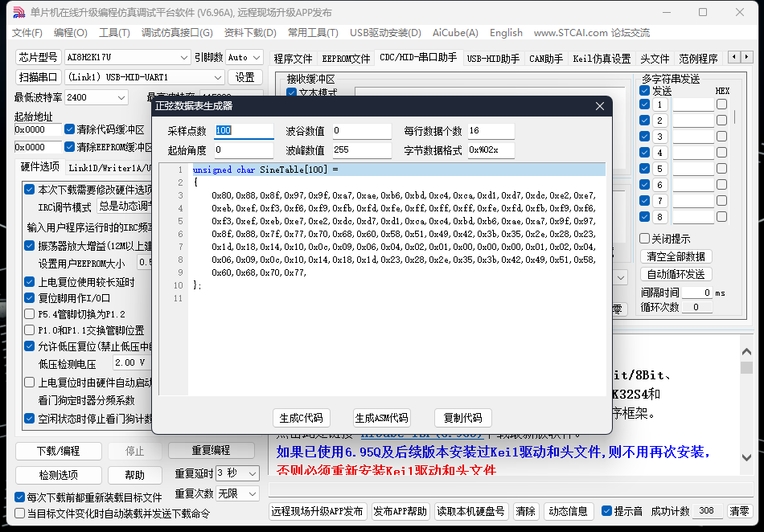Click the multi-string panel scrollbar
The width and height of the screenshot is (764, 532).
735,117
